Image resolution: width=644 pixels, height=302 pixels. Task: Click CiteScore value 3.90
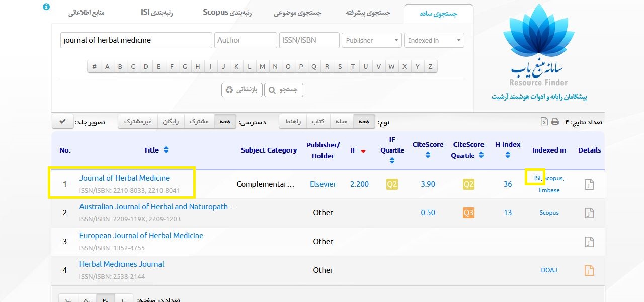pyautogui.click(x=428, y=184)
